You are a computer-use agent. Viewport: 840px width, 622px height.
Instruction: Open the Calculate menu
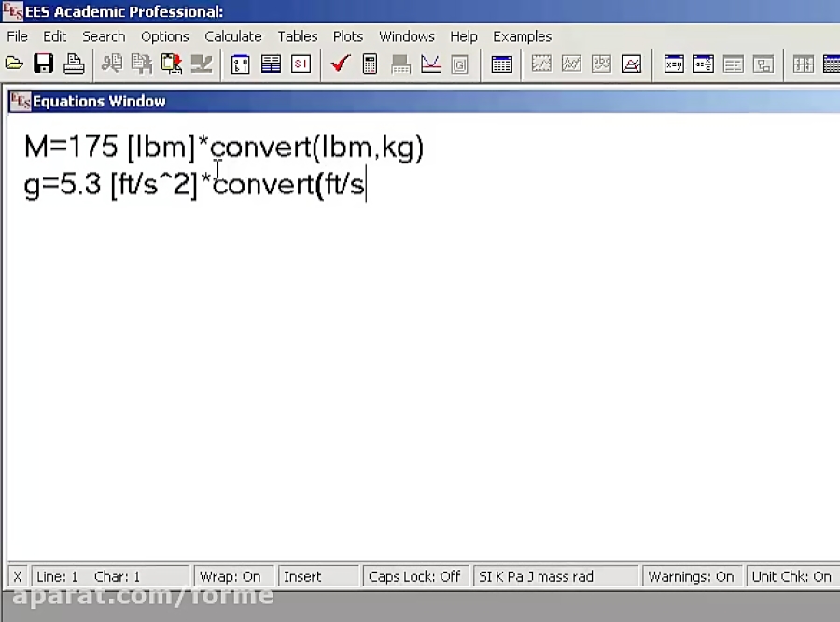tap(232, 36)
